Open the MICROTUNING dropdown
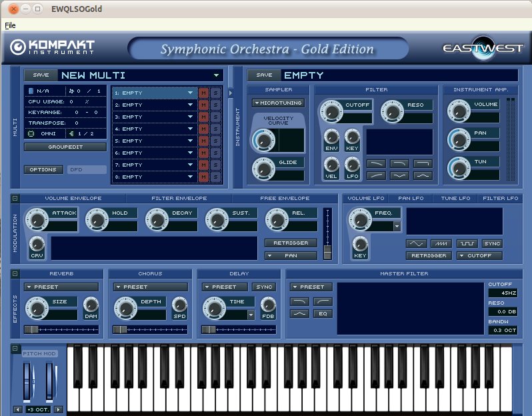Viewport: 532px width, 416px height. point(278,103)
